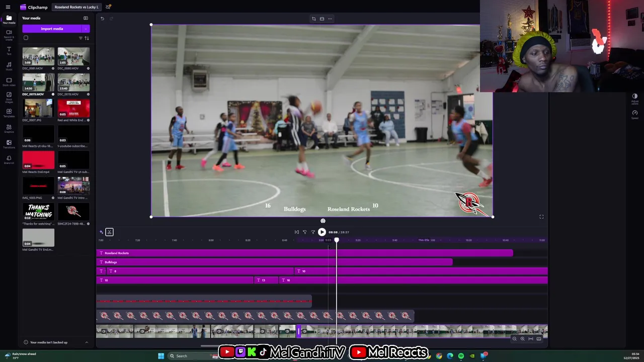Open the Text sidebar tab
The height and width of the screenshot is (362, 644).
point(9,51)
